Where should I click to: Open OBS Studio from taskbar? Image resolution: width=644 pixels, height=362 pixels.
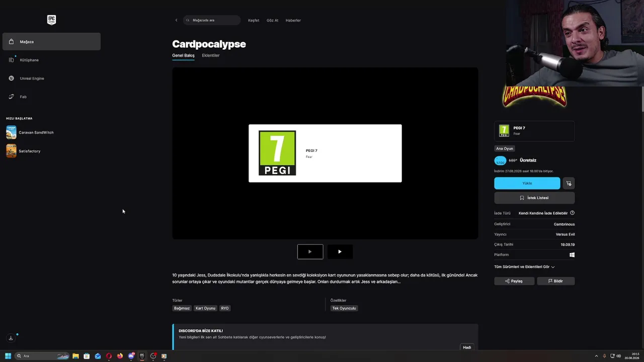pyautogui.click(x=153, y=356)
